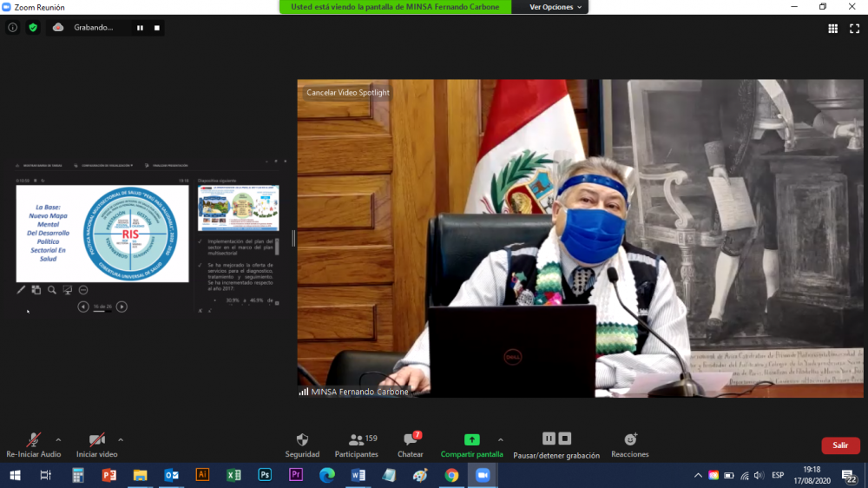Start camera with Iniciar video

(x=96, y=440)
